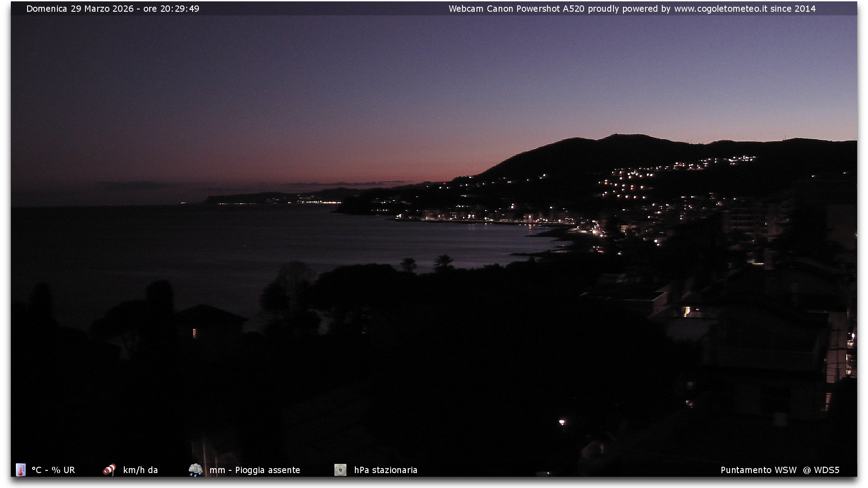
Task: Click the 20:29:49 timestamp
Action: [179, 9]
